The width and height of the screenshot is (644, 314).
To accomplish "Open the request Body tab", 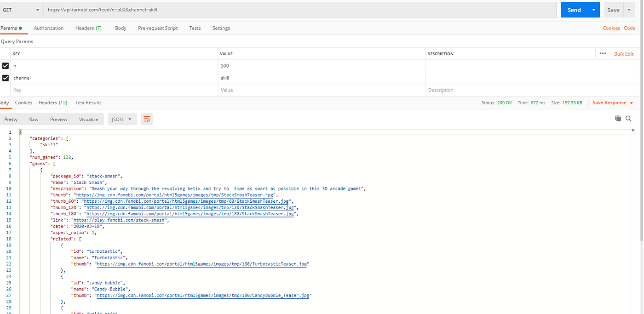I will coord(121,28).
